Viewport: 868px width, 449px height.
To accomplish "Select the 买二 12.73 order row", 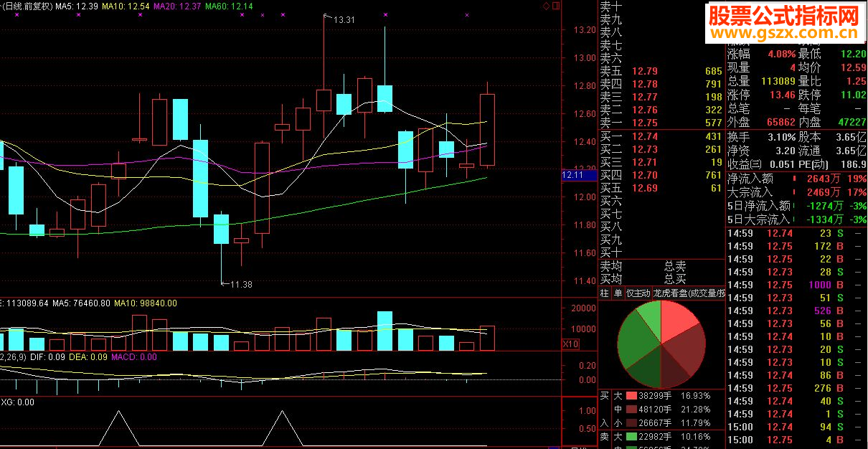I will point(661,149).
